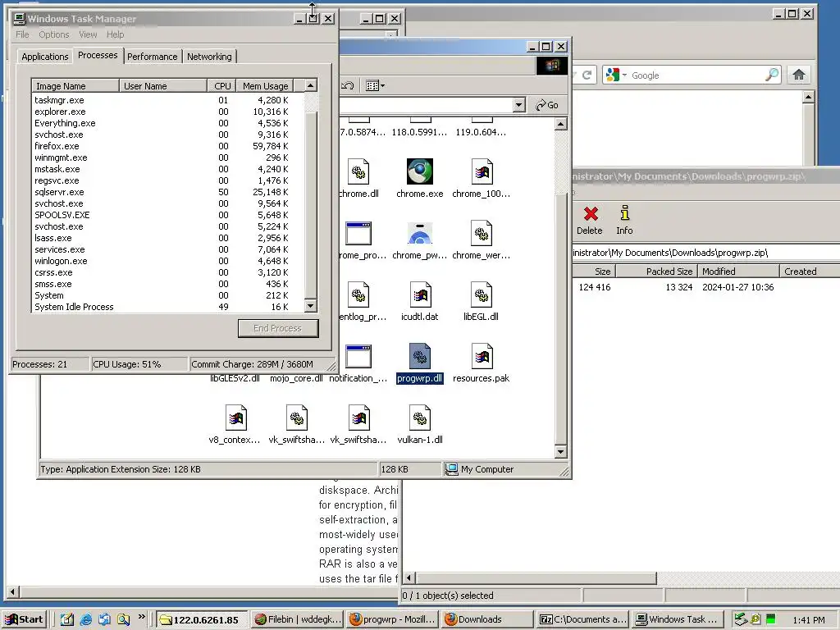Open the Google search engine dropdown
The image size is (840, 630).
point(624,75)
